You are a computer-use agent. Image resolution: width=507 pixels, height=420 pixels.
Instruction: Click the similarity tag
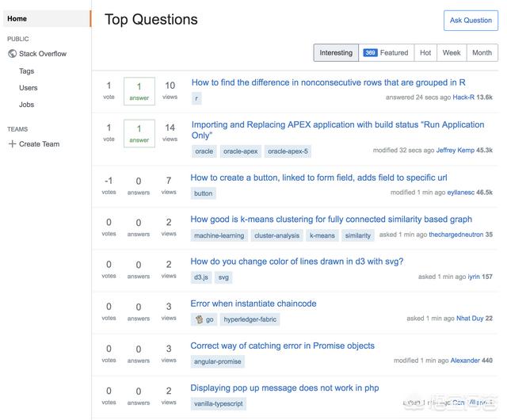(357, 235)
